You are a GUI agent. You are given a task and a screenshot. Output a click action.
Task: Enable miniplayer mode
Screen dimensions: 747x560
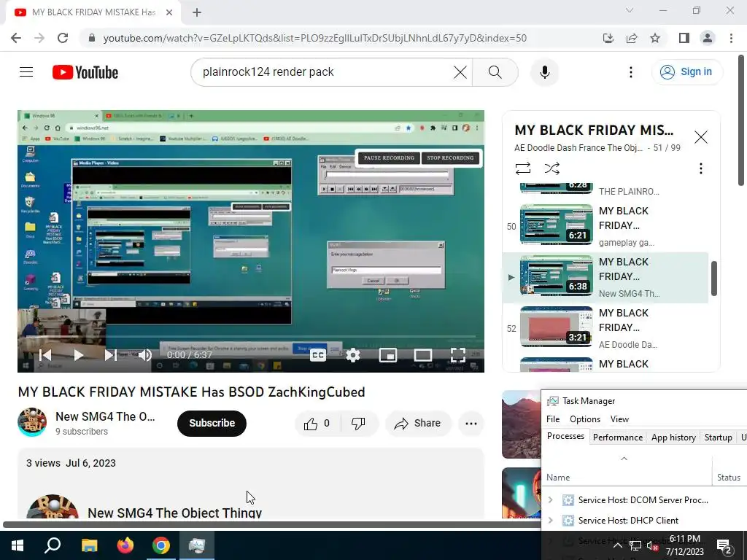[x=388, y=355]
